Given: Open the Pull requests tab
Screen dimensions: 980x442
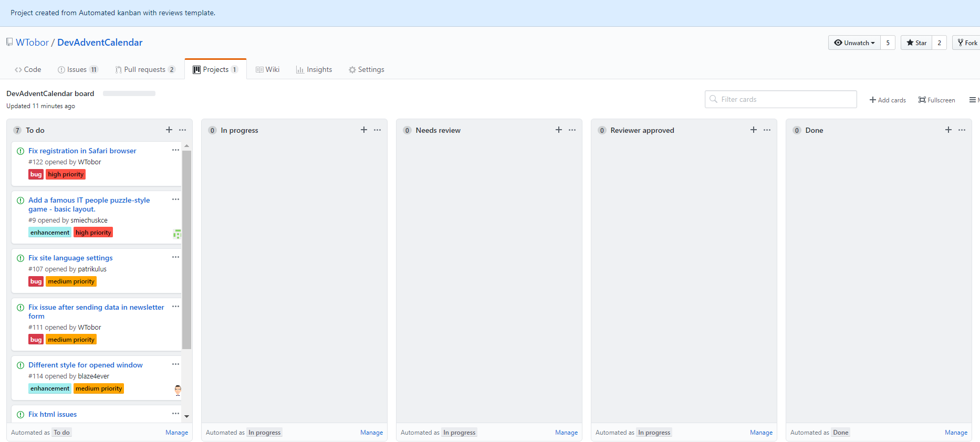Looking at the screenshot, I should (x=144, y=69).
